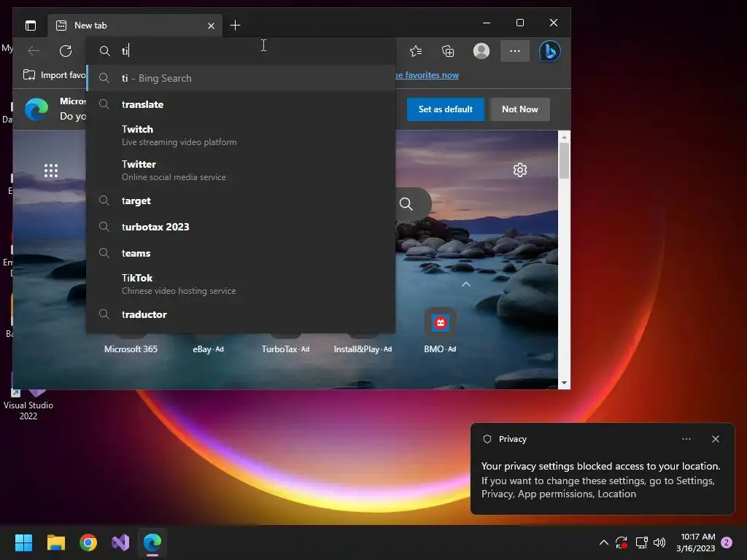Image resolution: width=747 pixels, height=560 pixels.
Task: Open Visual Studio from taskbar
Action: [120, 542]
